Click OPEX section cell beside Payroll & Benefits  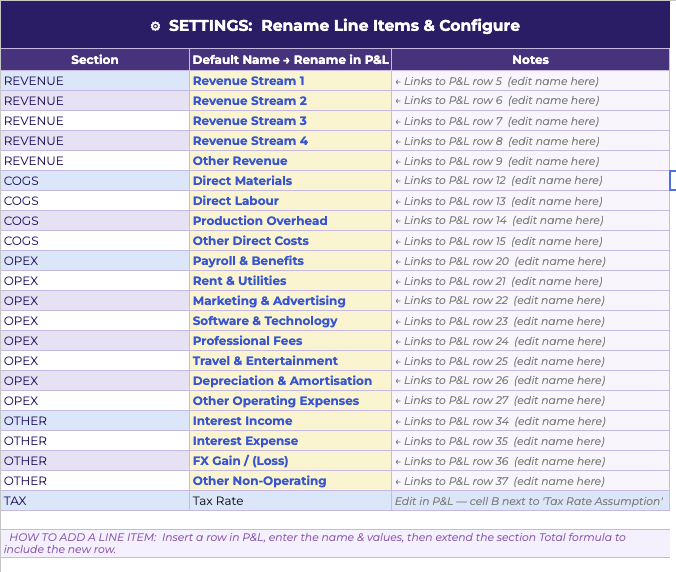tap(95, 261)
